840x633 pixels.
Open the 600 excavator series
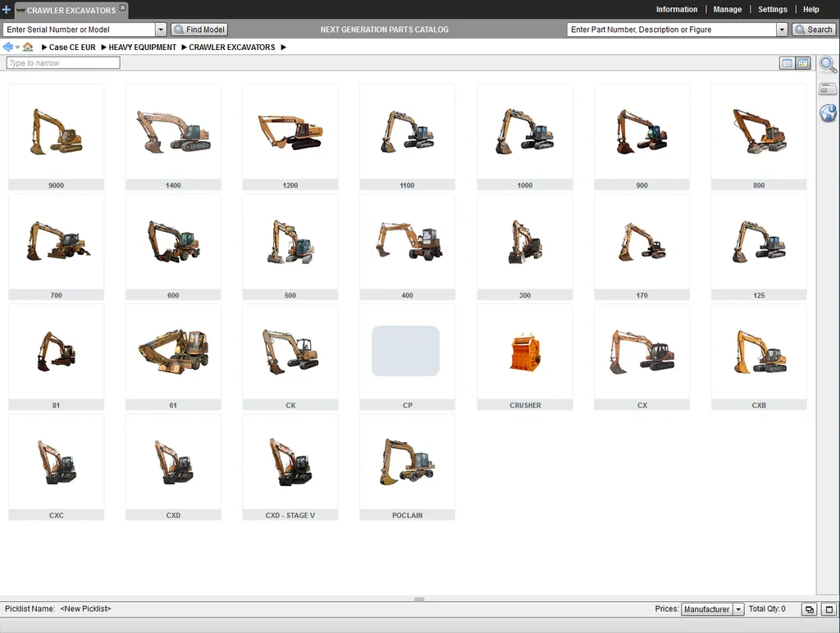(x=173, y=247)
